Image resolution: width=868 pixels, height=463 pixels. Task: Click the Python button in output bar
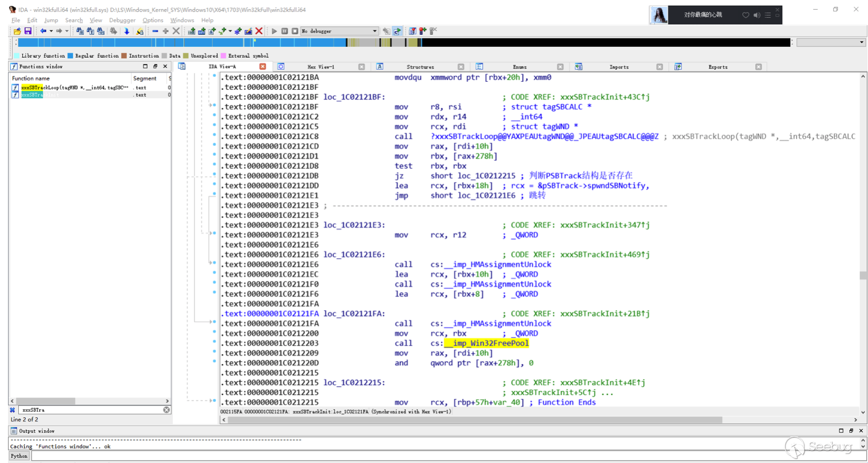[x=19, y=456]
